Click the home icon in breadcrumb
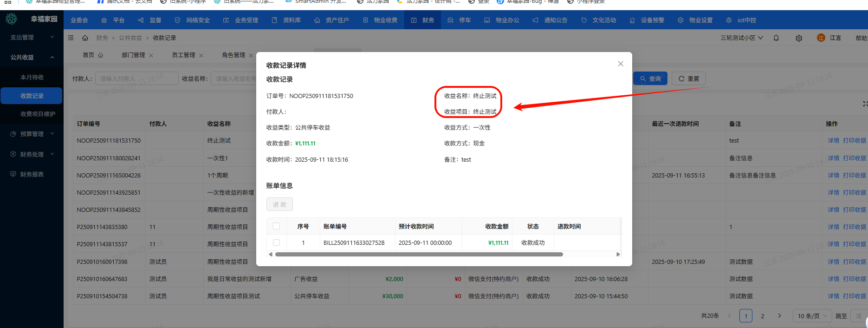Screen dimensions: 868x328 tap(85, 38)
